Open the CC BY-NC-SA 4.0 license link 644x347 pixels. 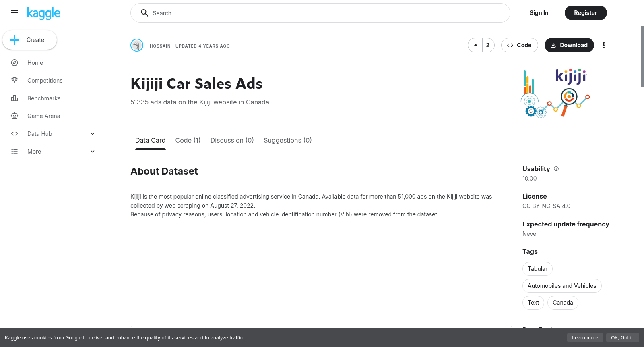click(546, 206)
